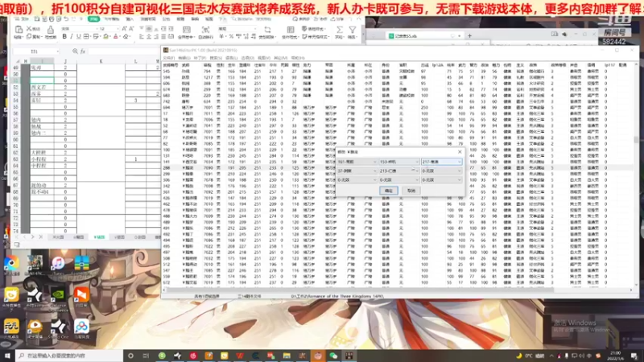The height and width of the screenshot is (362, 644).
Task: Open the Studio One desktop shortcut
Action: click(x=58, y=329)
